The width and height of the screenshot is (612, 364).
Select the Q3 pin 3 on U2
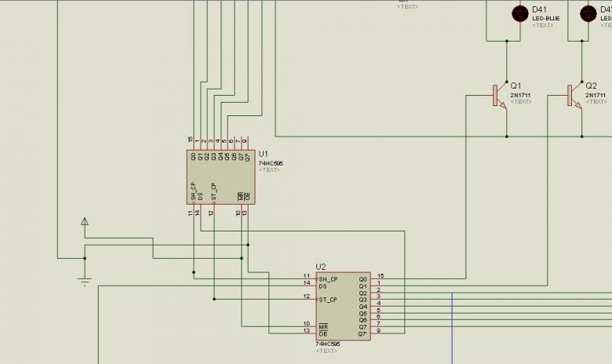(377, 299)
